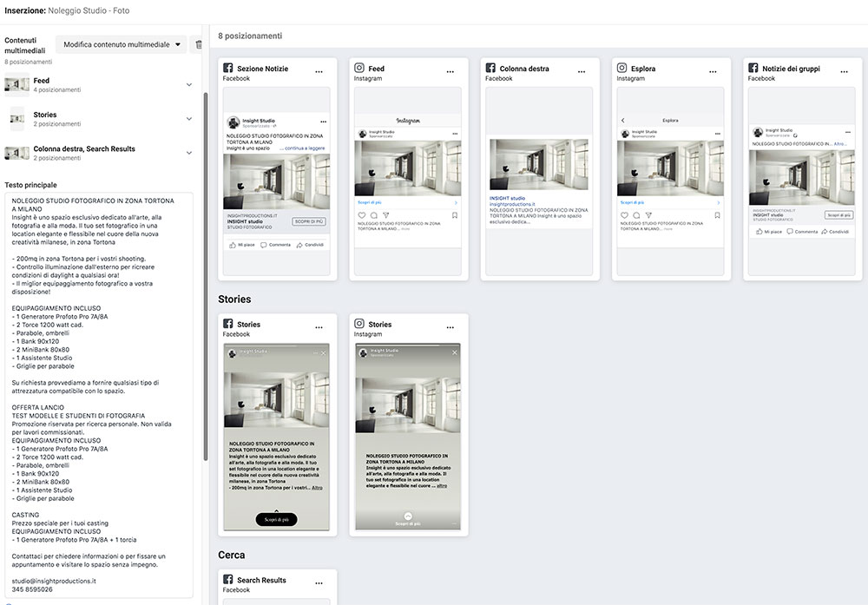Image resolution: width=868 pixels, height=605 pixels.
Task: Select the Stories thumbnail in media list
Action: (x=17, y=118)
